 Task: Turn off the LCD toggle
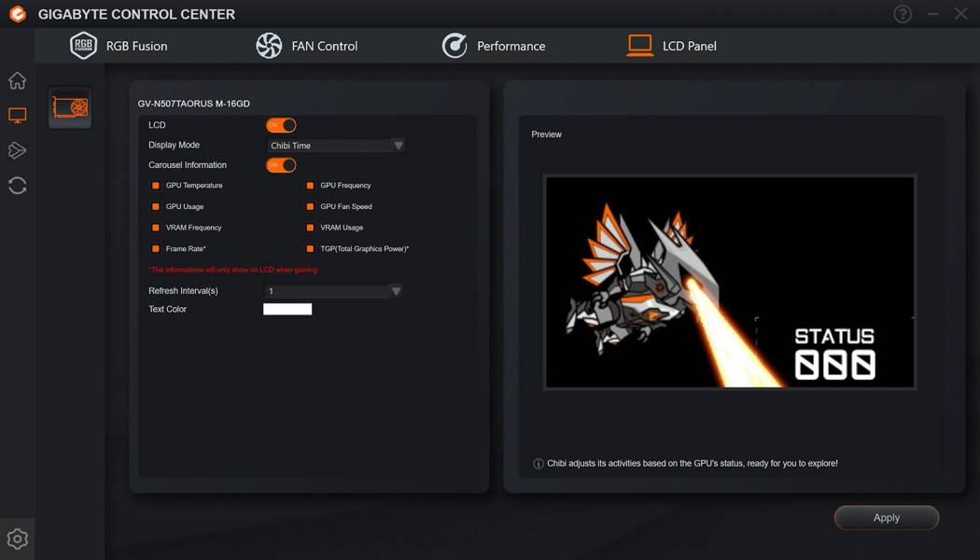(281, 125)
